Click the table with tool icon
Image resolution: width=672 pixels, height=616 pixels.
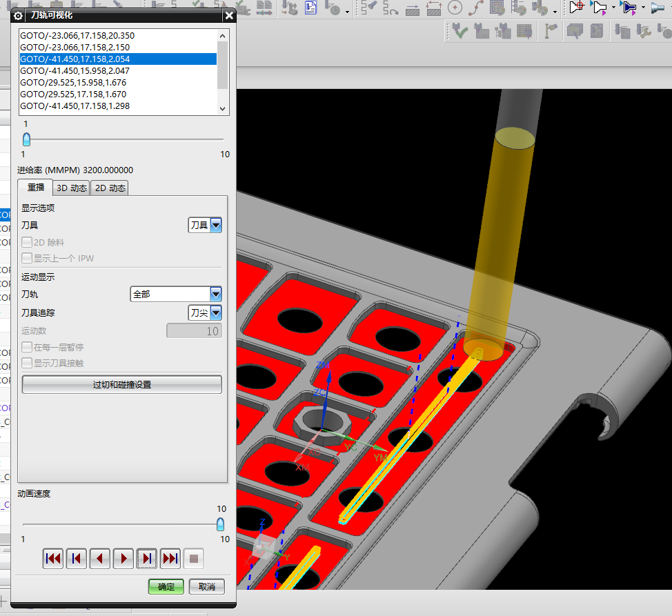pyautogui.click(x=524, y=31)
